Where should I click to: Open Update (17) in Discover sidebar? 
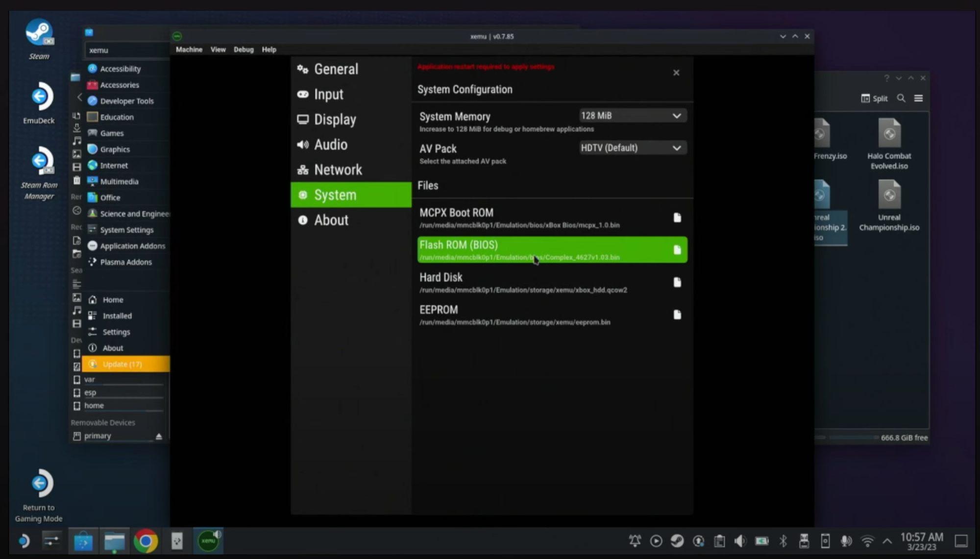pos(126,364)
